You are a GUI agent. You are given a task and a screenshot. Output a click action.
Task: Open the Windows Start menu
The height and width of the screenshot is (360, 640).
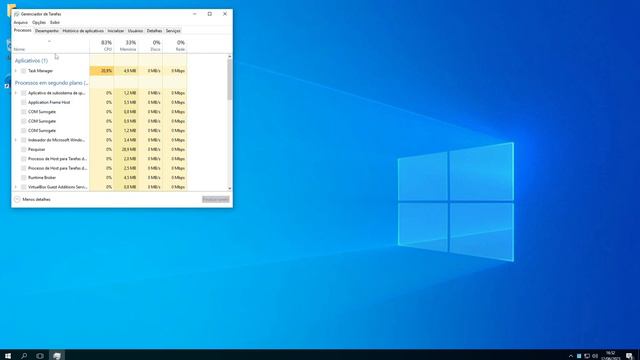[x=8, y=356]
